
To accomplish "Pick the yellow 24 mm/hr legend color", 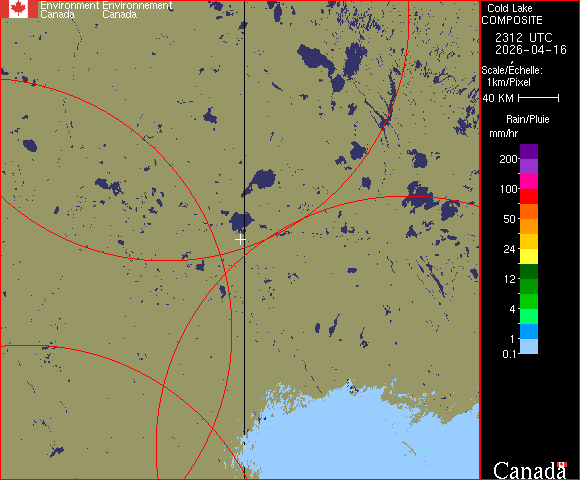I will (x=529, y=257).
